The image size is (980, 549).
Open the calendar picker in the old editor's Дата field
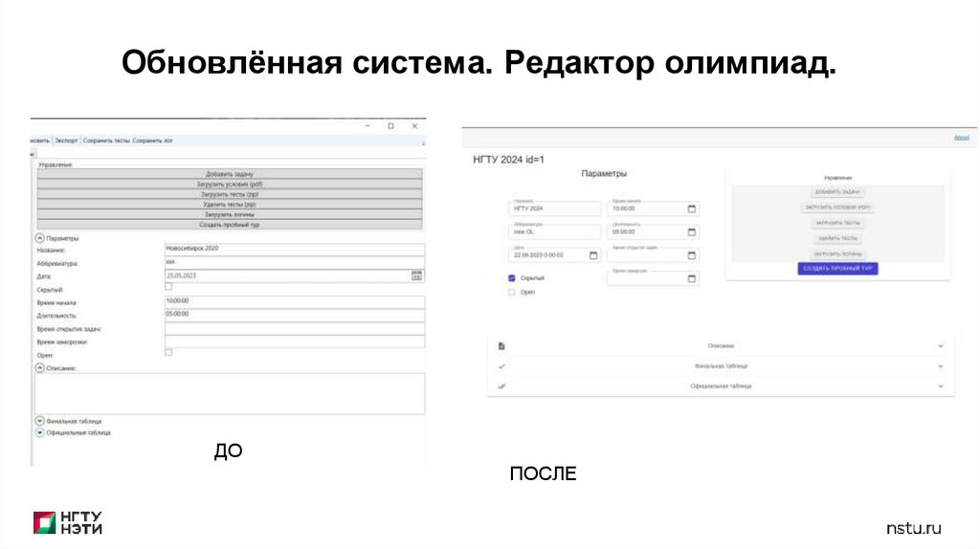click(417, 275)
